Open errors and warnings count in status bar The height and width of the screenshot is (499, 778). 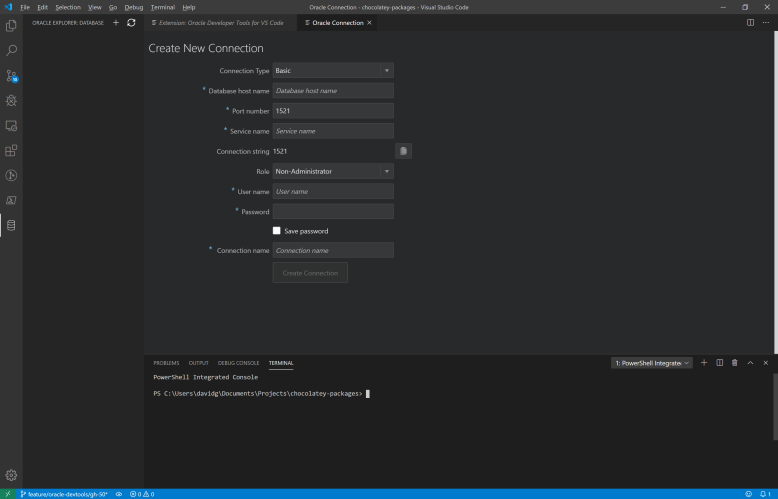coord(142,494)
